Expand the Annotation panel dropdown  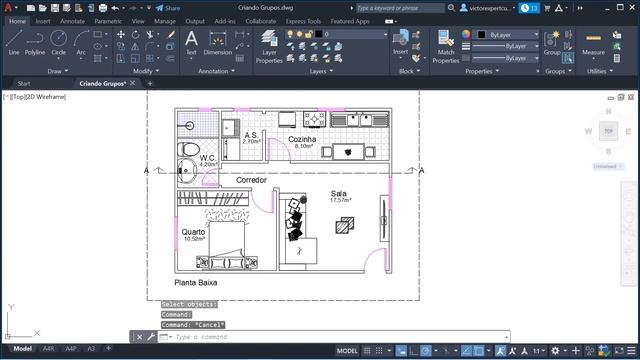click(216, 71)
